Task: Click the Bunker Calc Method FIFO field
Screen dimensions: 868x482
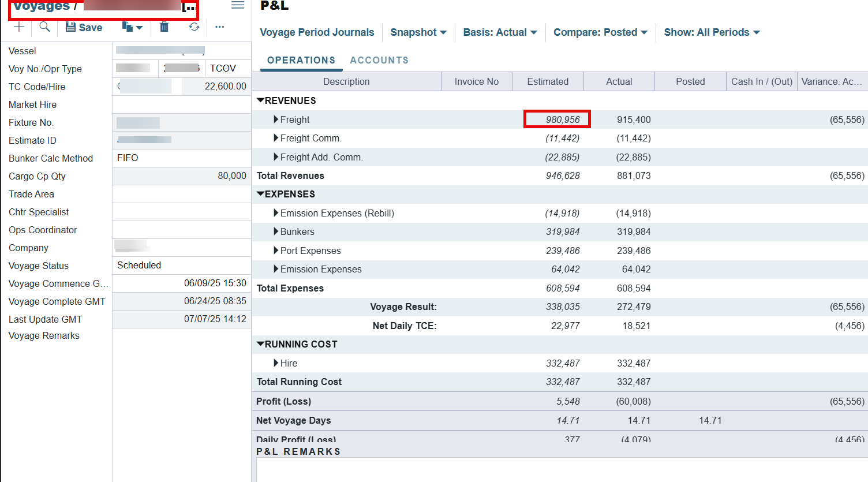Action: 181,158
